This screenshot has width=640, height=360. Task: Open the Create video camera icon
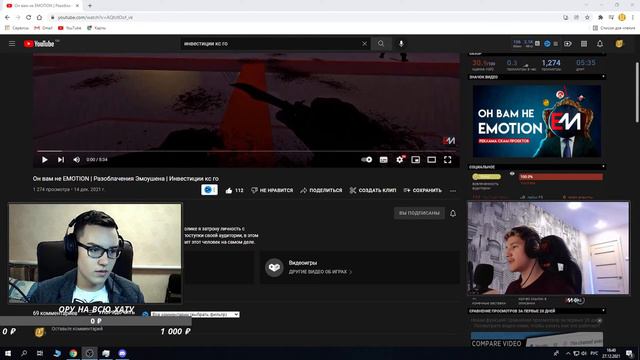(568, 44)
